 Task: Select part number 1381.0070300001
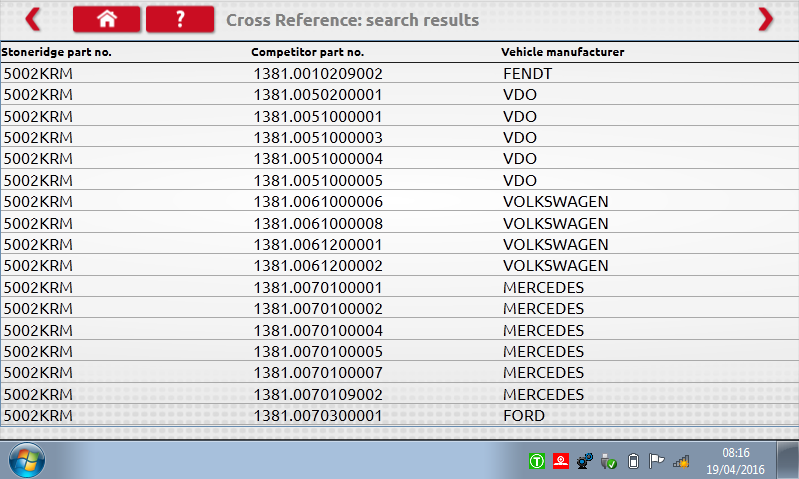pyautogui.click(x=318, y=416)
